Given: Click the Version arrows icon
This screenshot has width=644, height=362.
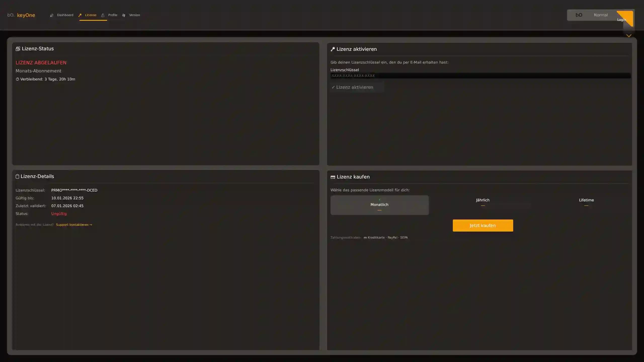Looking at the screenshot, I should pyautogui.click(x=124, y=15).
